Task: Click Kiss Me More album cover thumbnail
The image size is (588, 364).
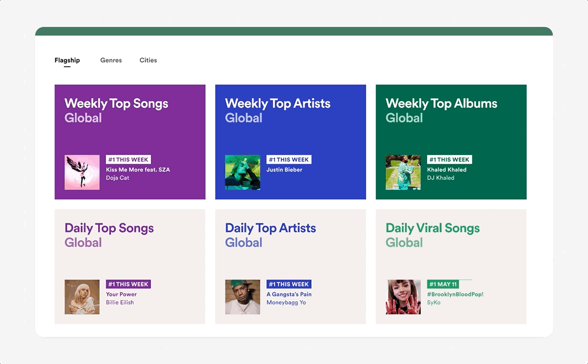Action: pyautogui.click(x=82, y=172)
